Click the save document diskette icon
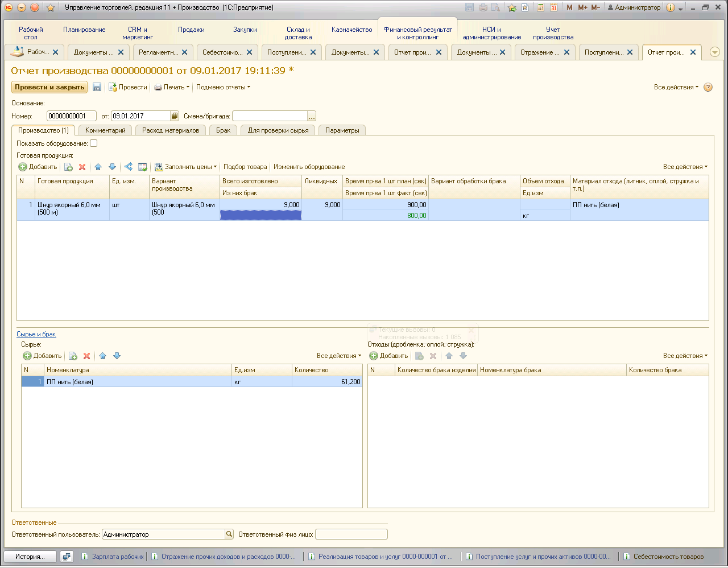This screenshot has height=568, width=728. point(97,87)
